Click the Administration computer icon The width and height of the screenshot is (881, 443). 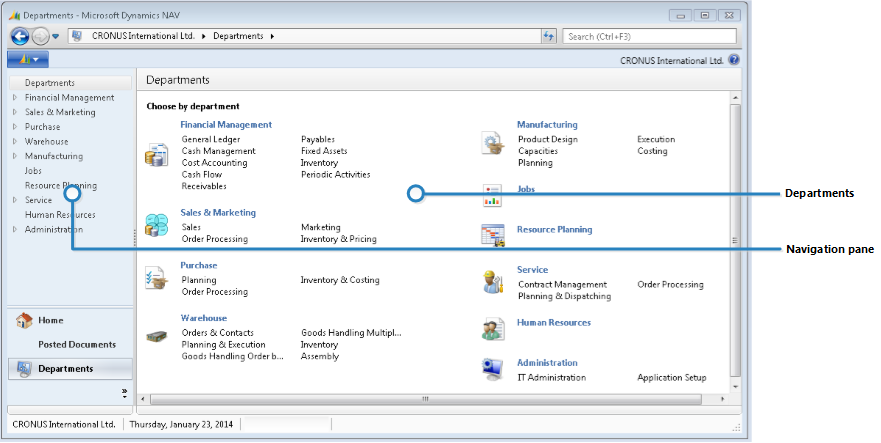[x=492, y=369]
